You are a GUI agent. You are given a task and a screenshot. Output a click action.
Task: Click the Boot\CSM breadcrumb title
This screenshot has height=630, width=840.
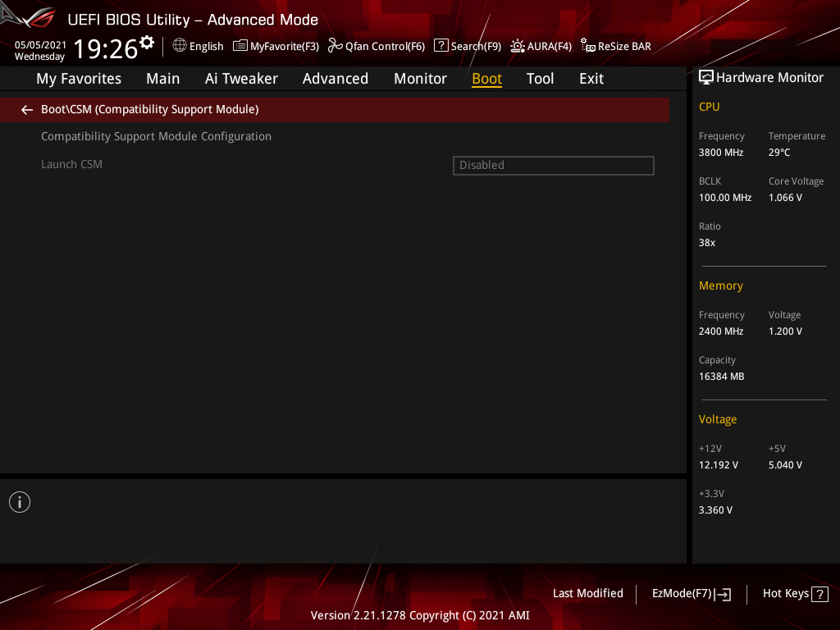click(x=150, y=109)
